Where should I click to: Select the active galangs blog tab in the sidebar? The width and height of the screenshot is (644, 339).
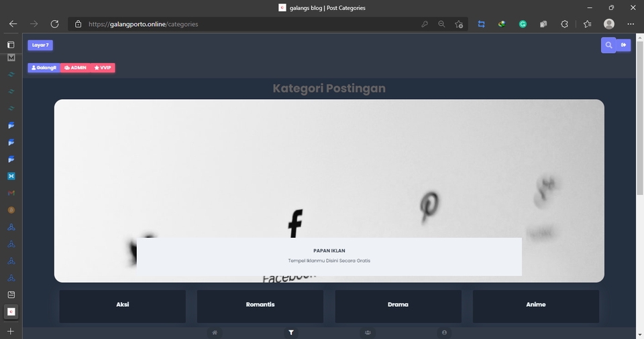pos(11,312)
